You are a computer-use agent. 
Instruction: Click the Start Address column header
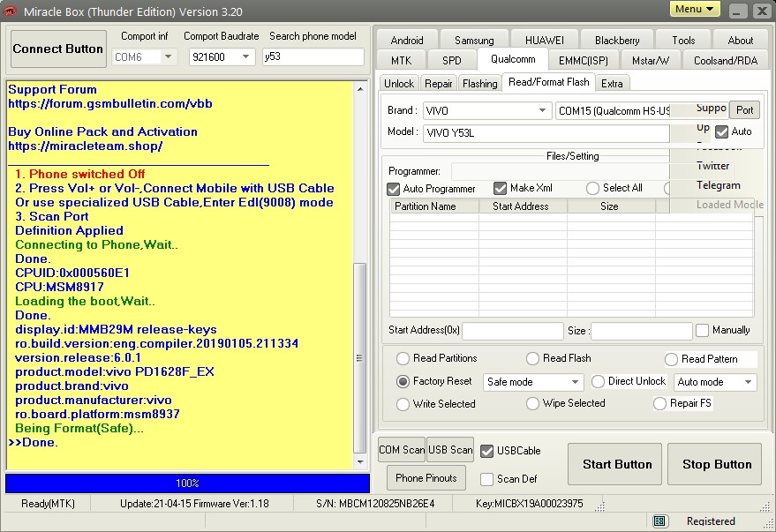coord(524,206)
